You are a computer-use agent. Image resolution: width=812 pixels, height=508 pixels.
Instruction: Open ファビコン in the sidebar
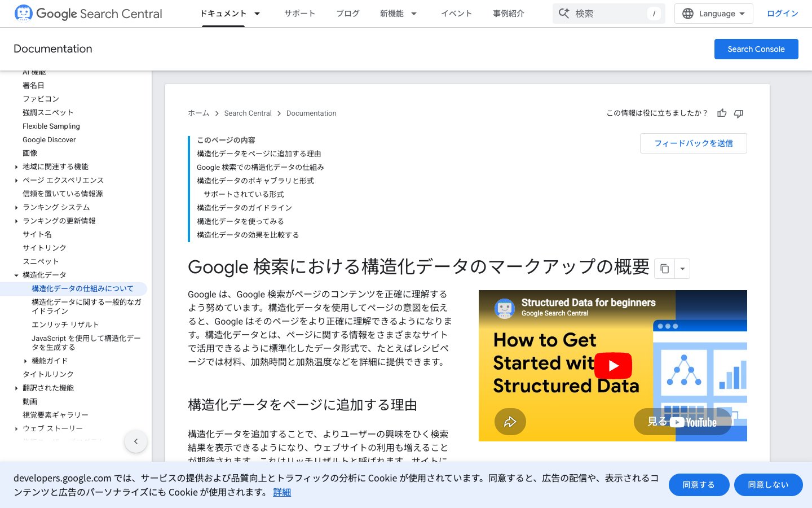pyautogui.click(x=41, y=99)
